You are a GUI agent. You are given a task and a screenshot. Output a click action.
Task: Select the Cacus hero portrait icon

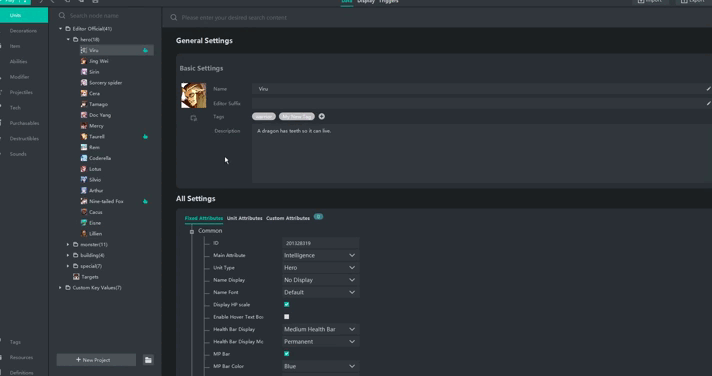[84, 212]
